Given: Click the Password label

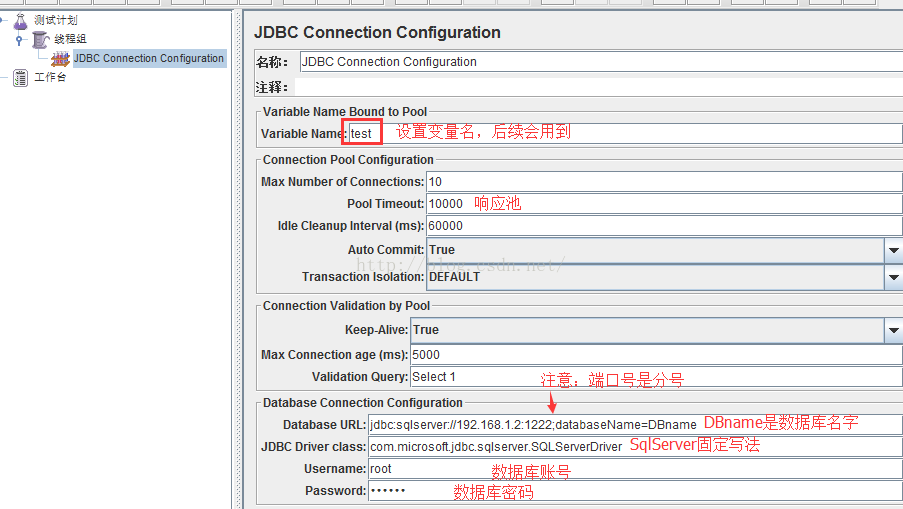Looking at the screenshot, I should (x=335, y=491).
